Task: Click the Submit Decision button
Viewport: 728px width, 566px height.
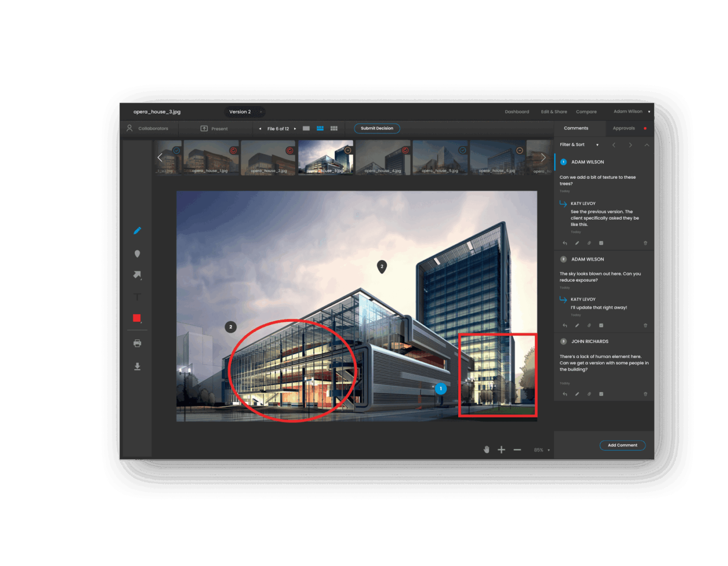Action: click(377, 128)
